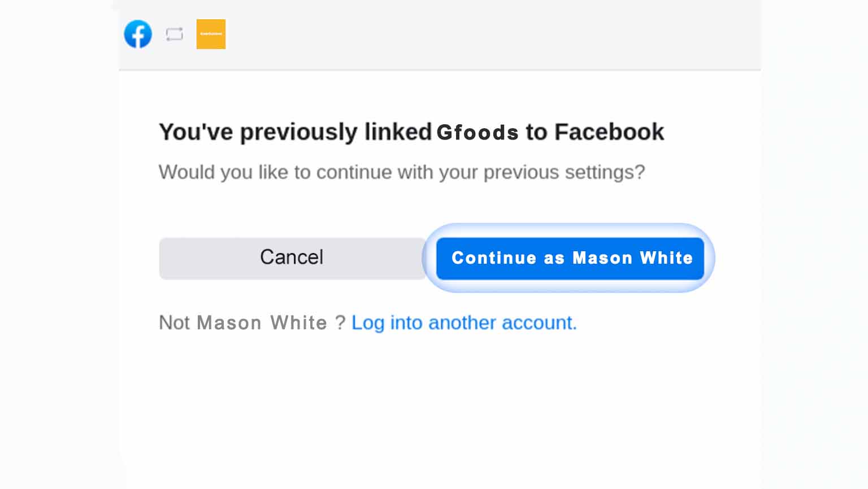Image resolution: width=868 pixels, height=489 pixels.
Task: Click the "Not Mason White ?" text
Action: 251,322
